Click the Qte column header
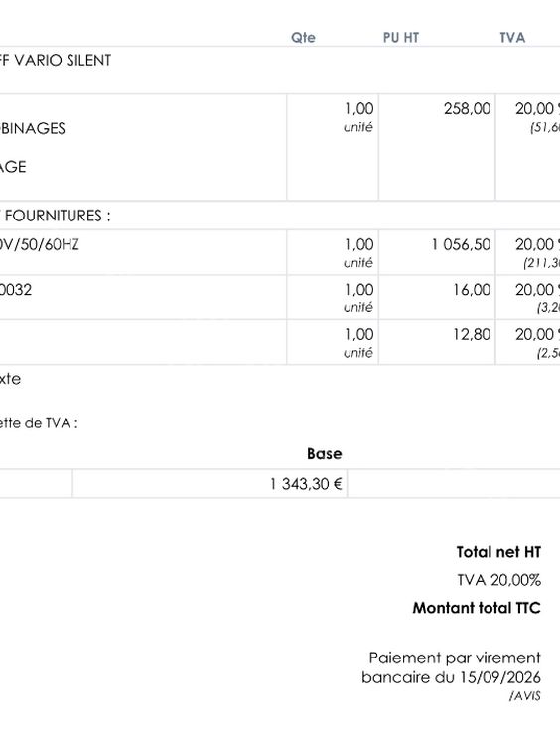 303,38
